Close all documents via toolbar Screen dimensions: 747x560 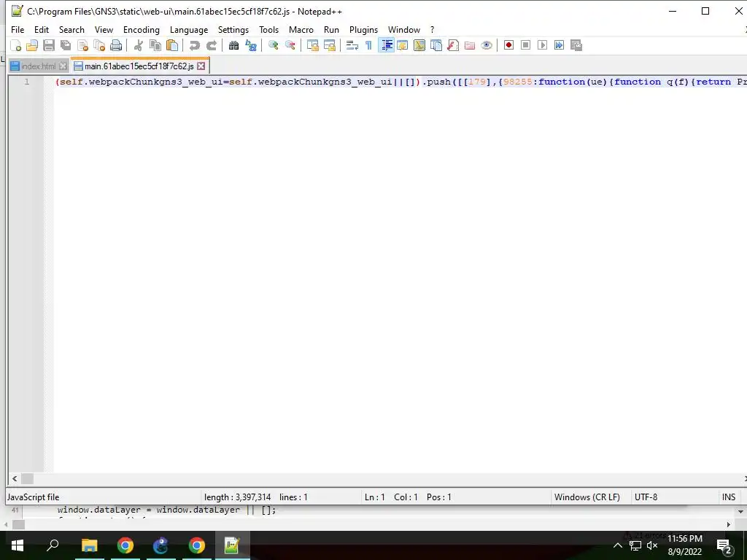[99, 45]
